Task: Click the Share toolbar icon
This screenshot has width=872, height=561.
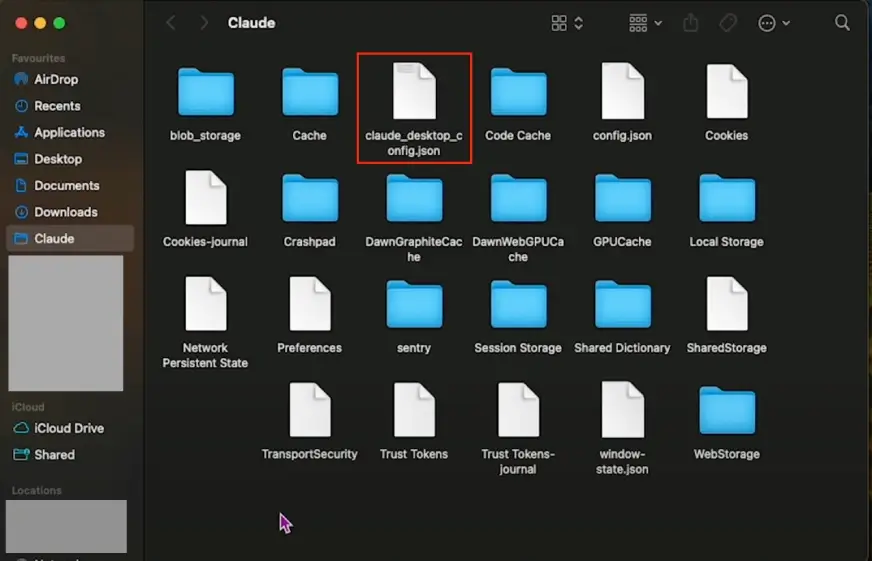Action: pos(690,22)
